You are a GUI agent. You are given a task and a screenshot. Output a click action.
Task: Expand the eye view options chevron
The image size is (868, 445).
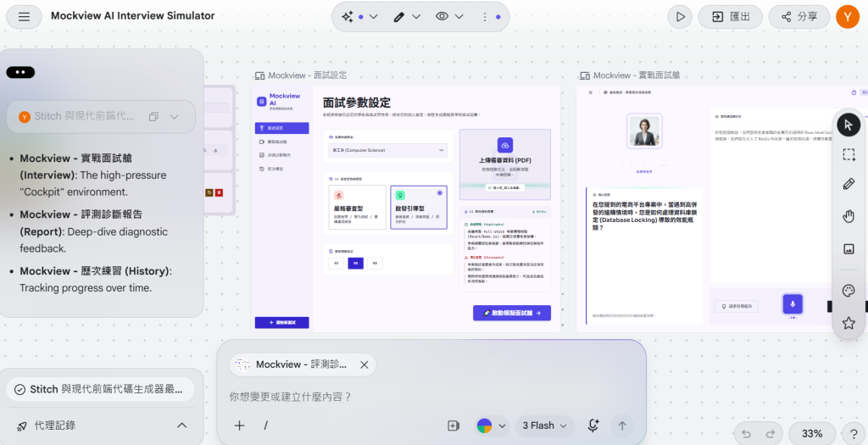point(459,17)
